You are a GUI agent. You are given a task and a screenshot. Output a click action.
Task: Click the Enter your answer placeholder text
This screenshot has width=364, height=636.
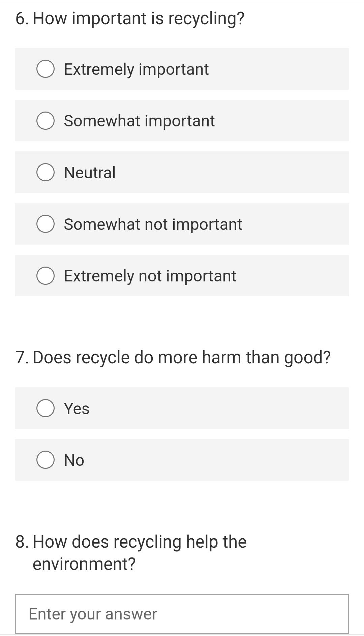pos(93,613)
